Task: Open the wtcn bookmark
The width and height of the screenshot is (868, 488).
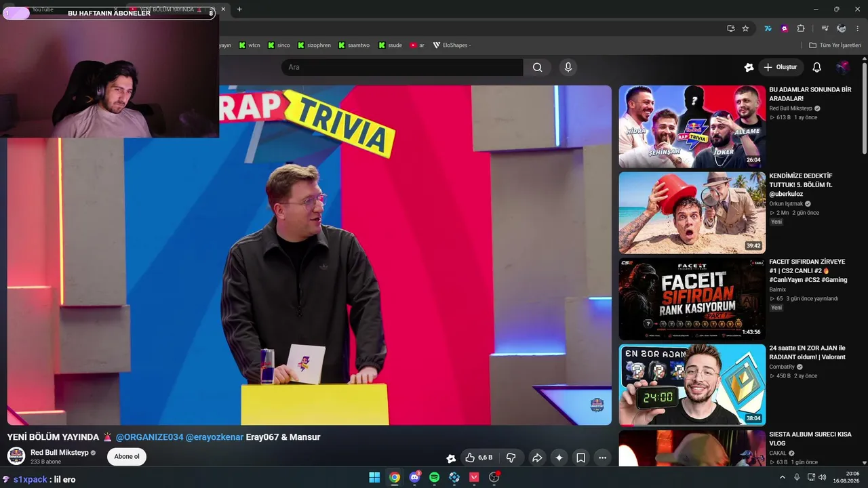Action: click(249, 45)
